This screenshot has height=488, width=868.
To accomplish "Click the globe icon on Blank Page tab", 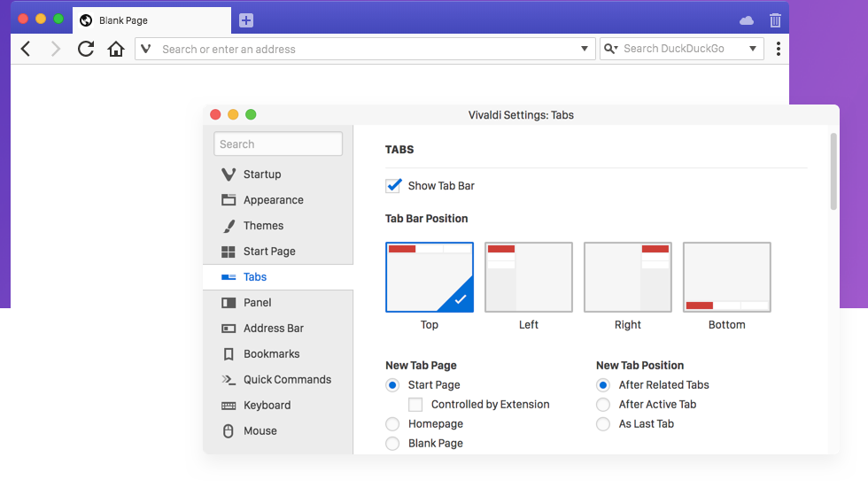I will (86, 20).
